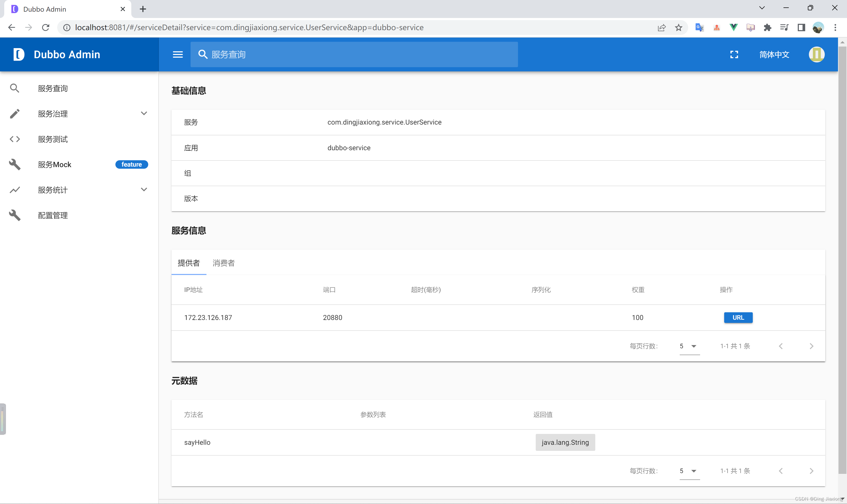Click the share page icon in address bar
Viewport: 847px width, 504px height.
tap(661, 28)
